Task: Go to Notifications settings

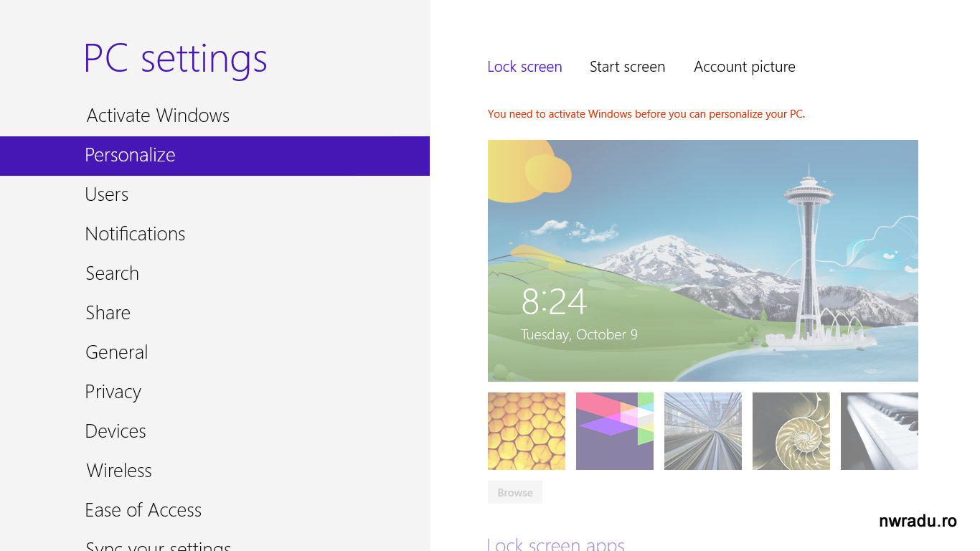Action: [x=135, y=234]
